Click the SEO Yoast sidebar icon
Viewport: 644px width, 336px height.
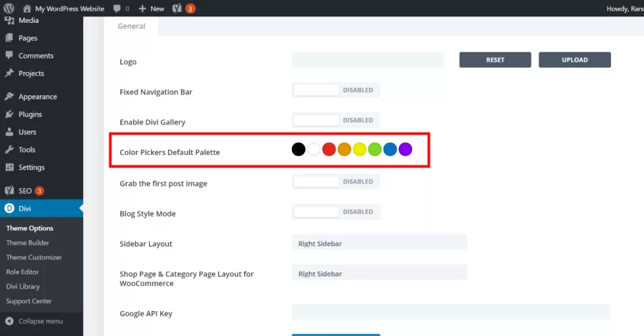coord(9,190)
